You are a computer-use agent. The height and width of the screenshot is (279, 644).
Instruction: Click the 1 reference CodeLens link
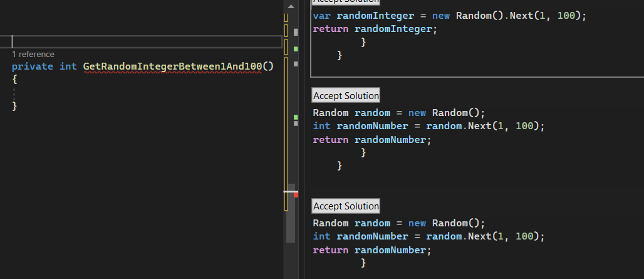[x=33, y=55]
